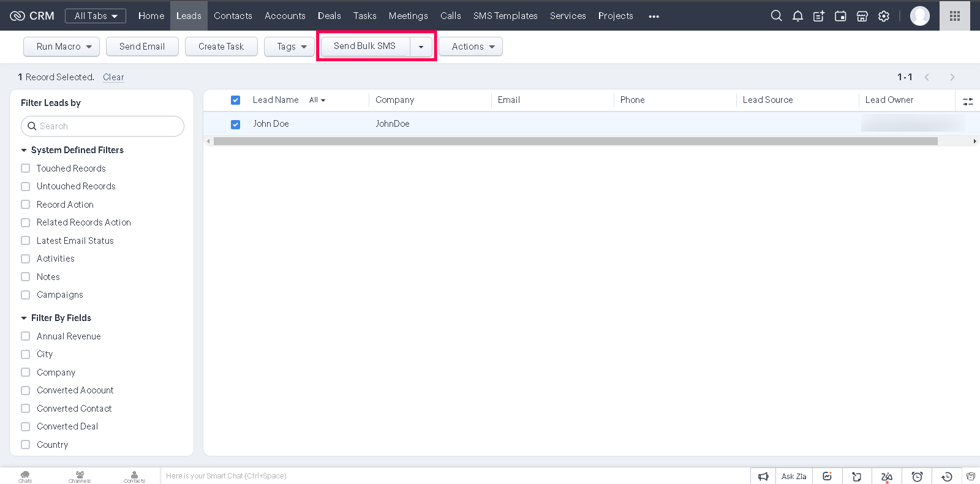This screenshot has width=980, height=484.
Task: Open the column settings icon in table header
Action: click(968, 101)
